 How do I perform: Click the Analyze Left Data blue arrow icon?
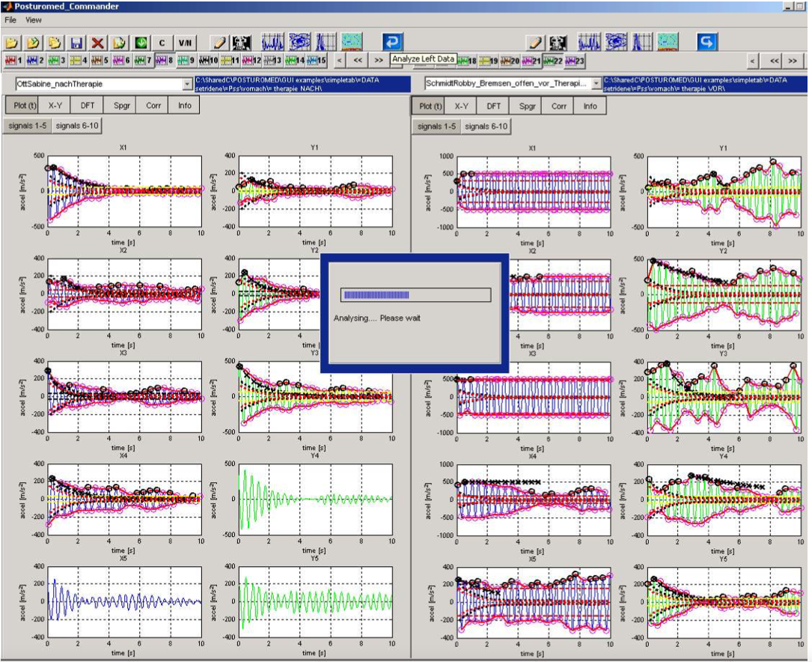tap(393, 42)
